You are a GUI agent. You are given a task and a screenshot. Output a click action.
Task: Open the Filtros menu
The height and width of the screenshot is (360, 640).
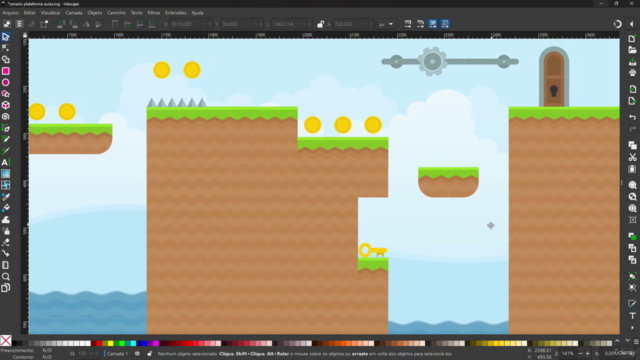154,13
